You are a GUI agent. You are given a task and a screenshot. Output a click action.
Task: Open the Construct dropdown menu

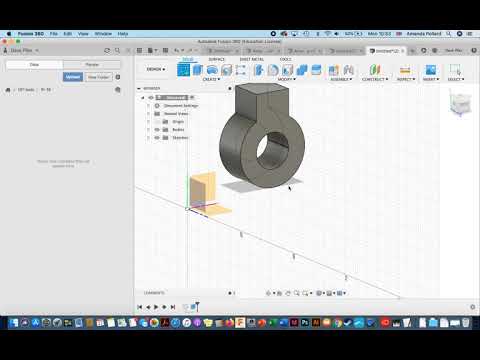(x=375, y=79)
